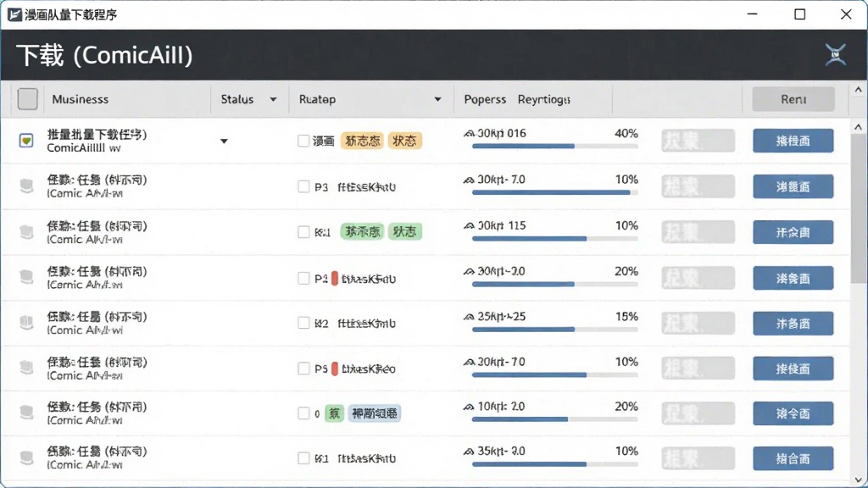Click the scrollbar down arrow at bottom right
The width and height of the screenshot is (868, 488).
[x=858, y=480]
